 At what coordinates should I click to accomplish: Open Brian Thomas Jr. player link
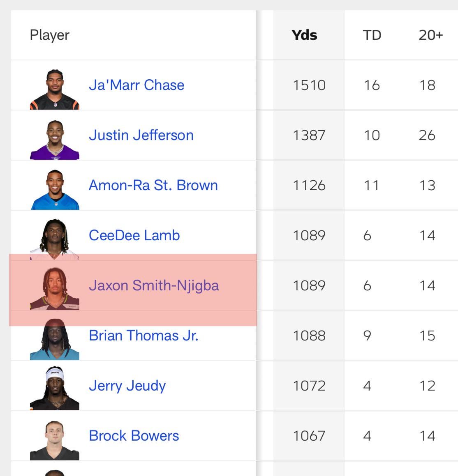coord(143,336)
